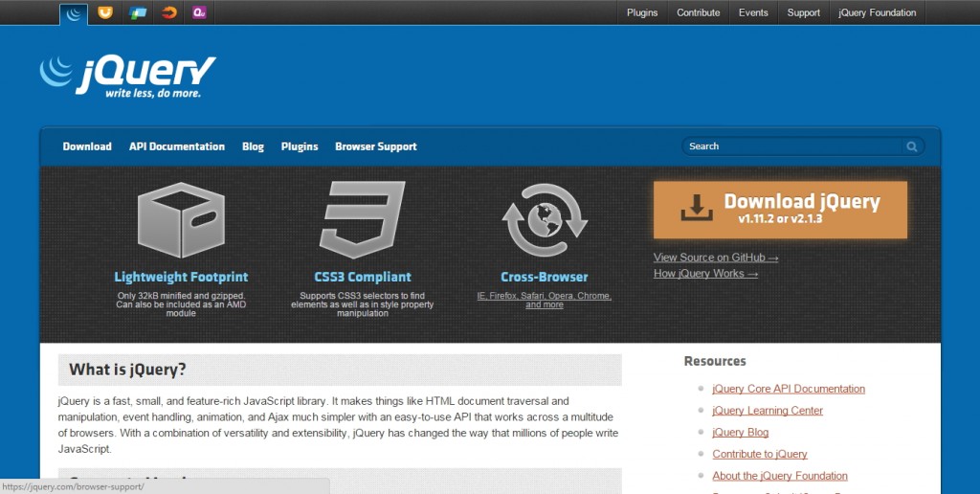Open Browser Support nav item
Screen dimensions: 980x494
[x=375, y=146]
